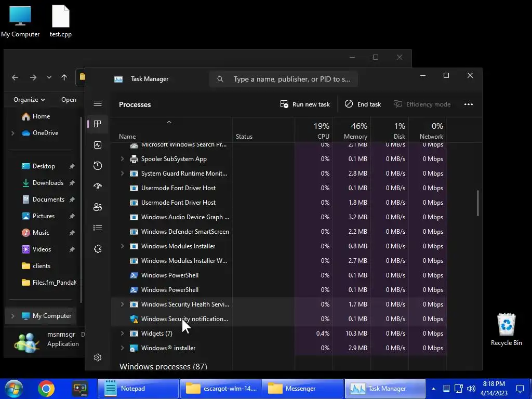
Task: Click the game controller taskbar icon
Action: (80, 389)
